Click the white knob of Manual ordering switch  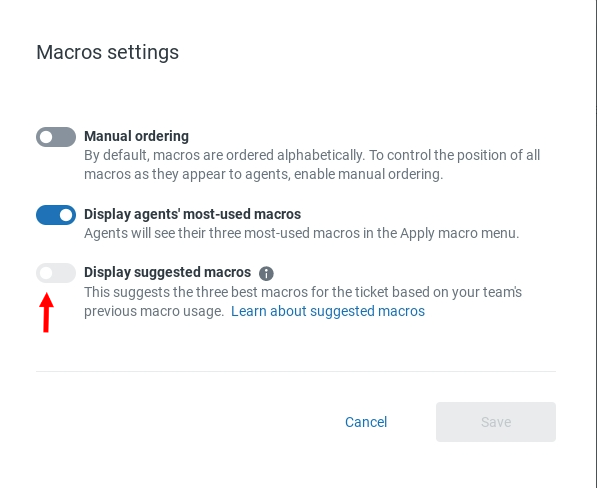click(x=46, y=137)
